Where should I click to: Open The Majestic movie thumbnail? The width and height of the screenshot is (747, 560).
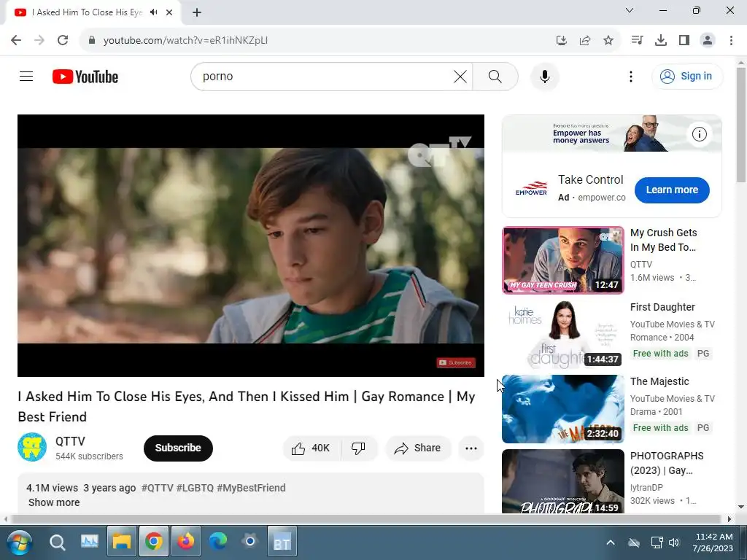tap(562, 409)
